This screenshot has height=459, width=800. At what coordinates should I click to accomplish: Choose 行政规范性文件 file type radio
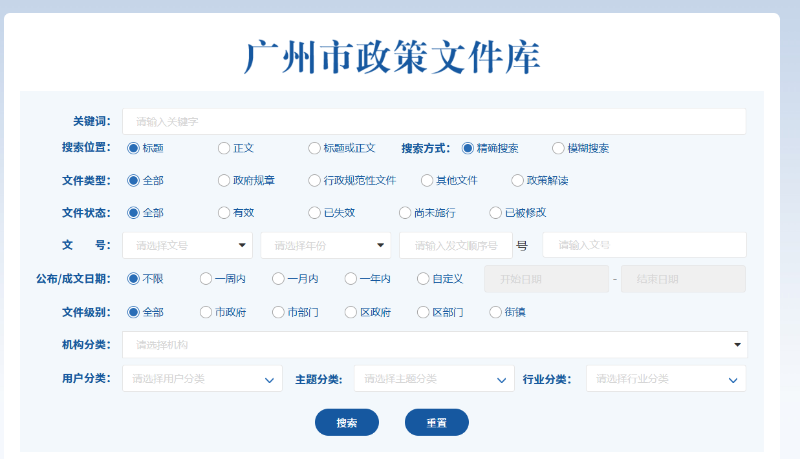click(x=315, y=181)
